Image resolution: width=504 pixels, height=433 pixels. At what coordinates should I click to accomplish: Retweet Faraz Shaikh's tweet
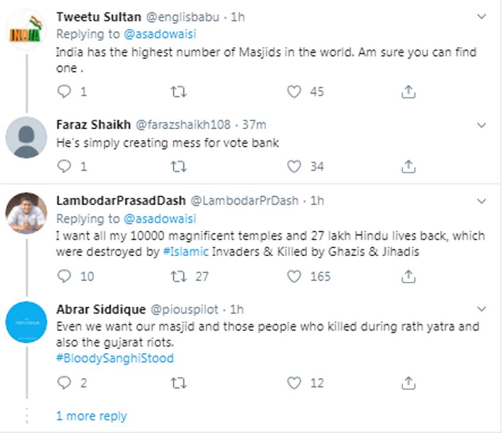(178, 167)
